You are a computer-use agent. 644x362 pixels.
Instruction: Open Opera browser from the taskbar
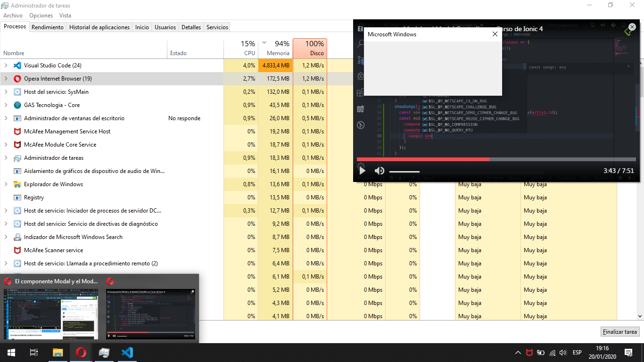pyautogui.click(x=80, y=352)
